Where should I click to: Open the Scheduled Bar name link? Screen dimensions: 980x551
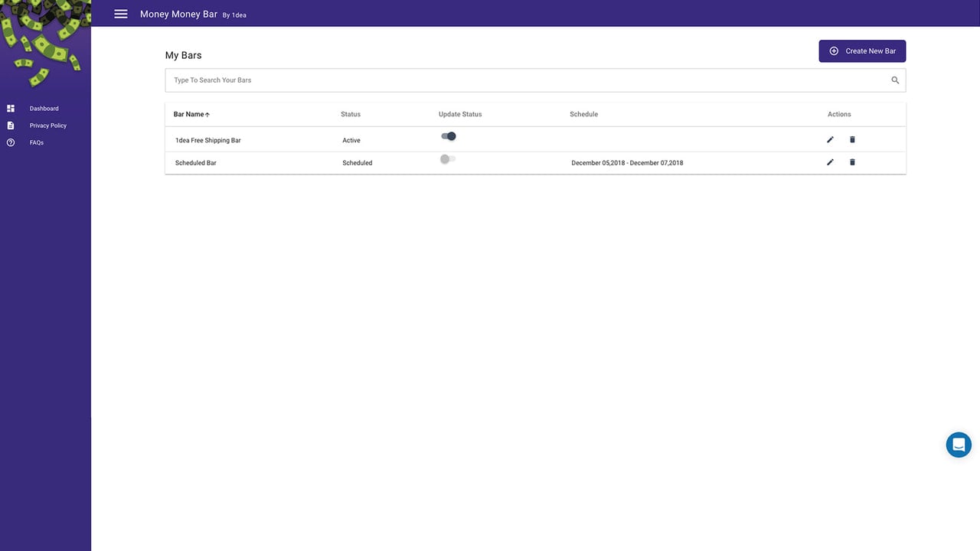pyautogui.click(x=196, y=163)
